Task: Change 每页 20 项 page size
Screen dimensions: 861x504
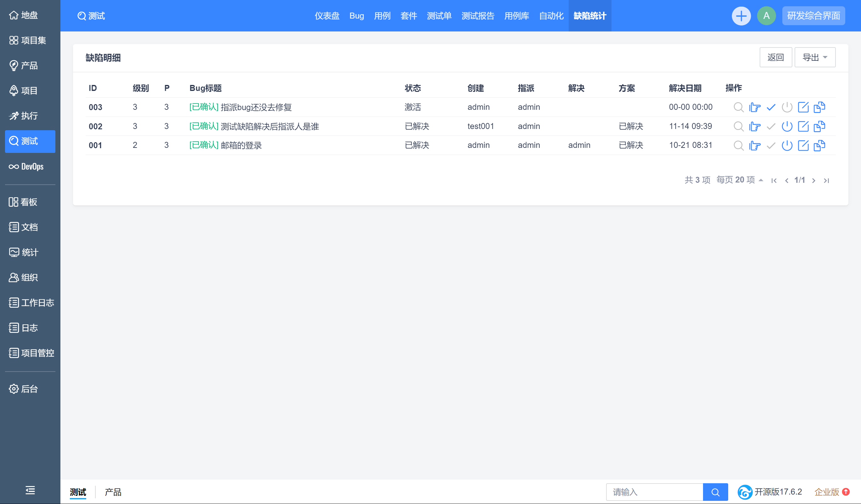Action: [x=739, y=180]
